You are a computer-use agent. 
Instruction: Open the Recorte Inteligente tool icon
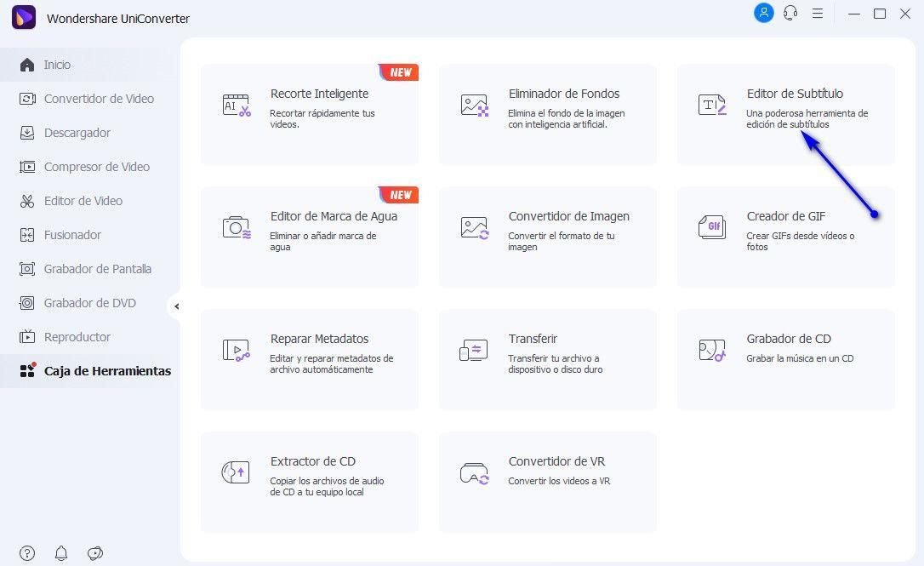click(x=237, y=106)
